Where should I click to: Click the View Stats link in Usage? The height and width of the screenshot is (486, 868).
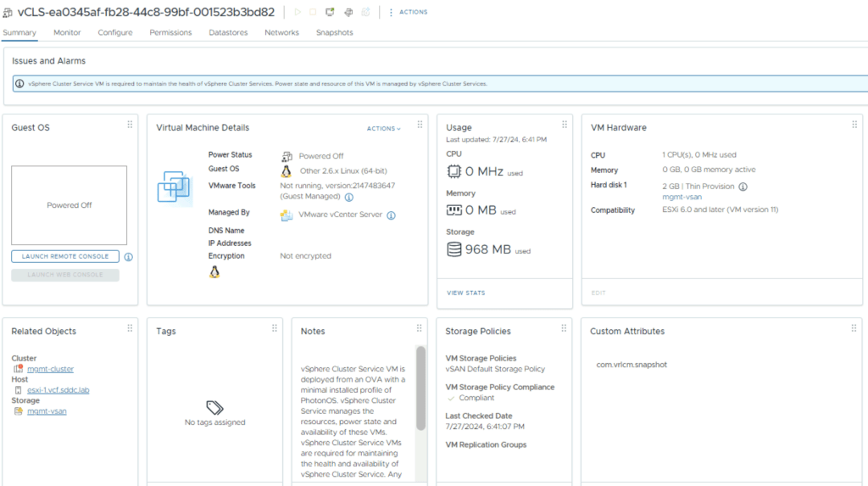click(x=465, y=293)
